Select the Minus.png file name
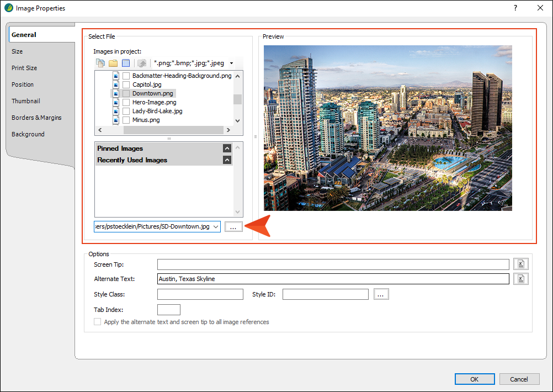This screenshot has width=553, height=392. point(146,120)
